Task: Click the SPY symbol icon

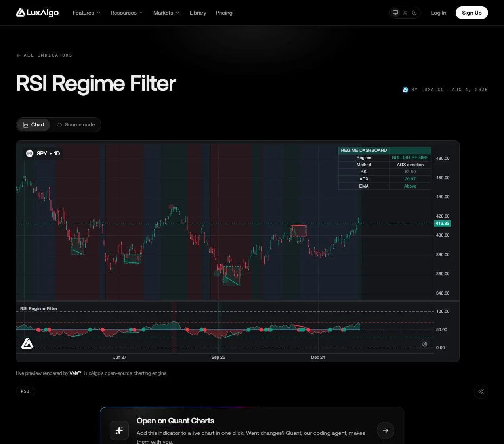Action: click(x=30, y=153)
